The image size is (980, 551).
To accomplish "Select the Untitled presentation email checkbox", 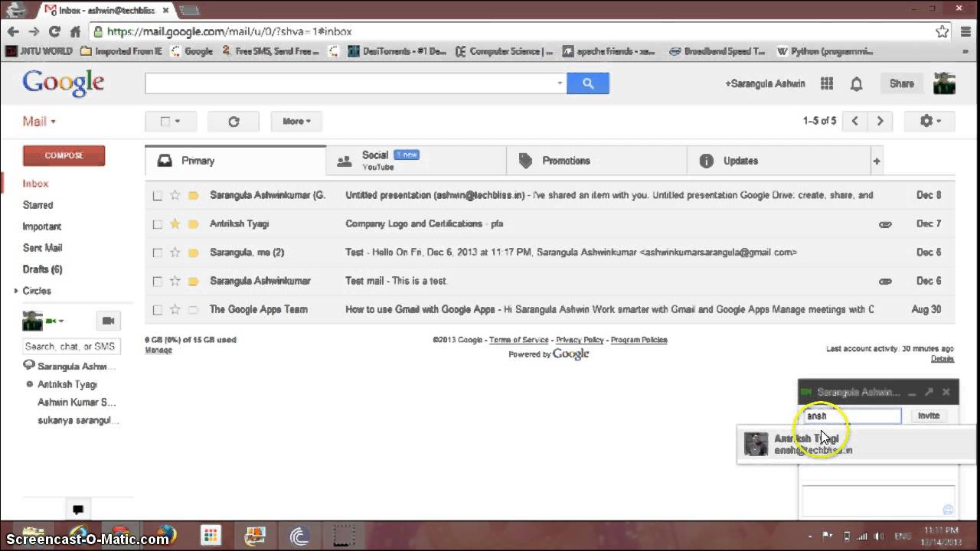I will [x=157, y=195].
